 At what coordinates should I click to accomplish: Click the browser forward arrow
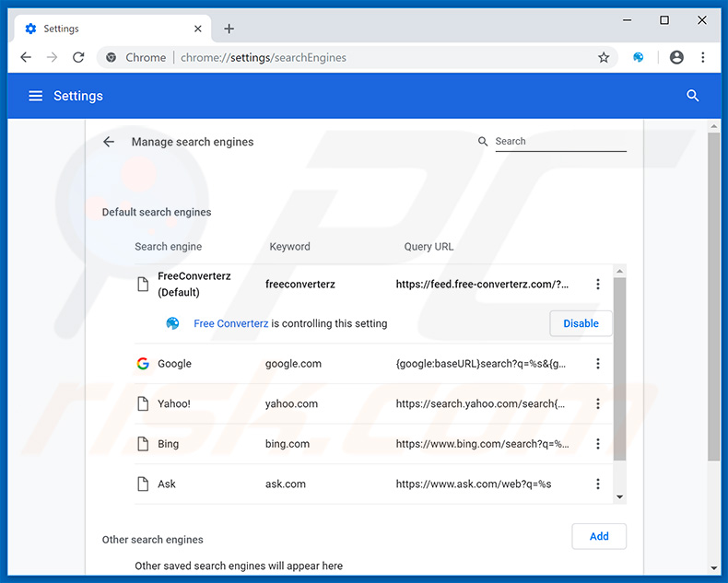point(52,57)
